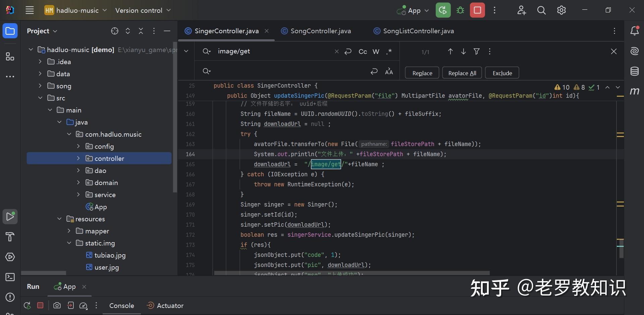Enable regex search mode
Viewport: 644px width, 315px height.
coord(389,51)
